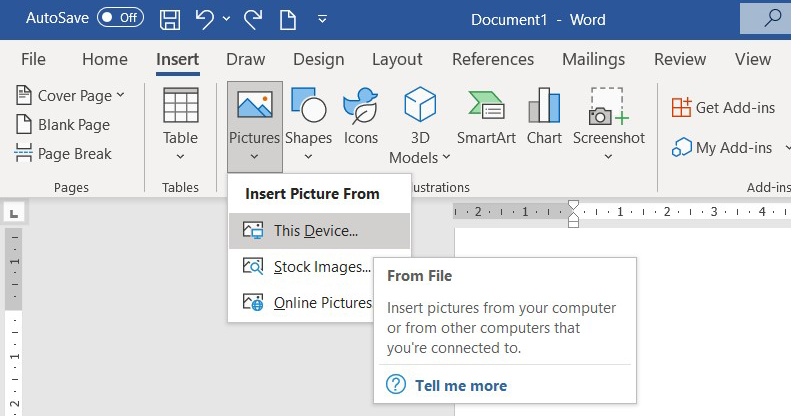Click the New document icon in title bar
Screen dimensions: 791x416
288,20
